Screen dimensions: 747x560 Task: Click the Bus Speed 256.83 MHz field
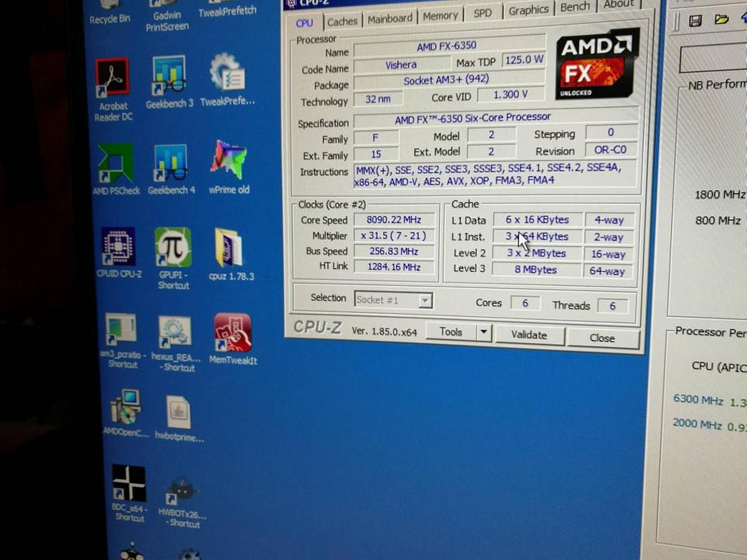[394, 251]
